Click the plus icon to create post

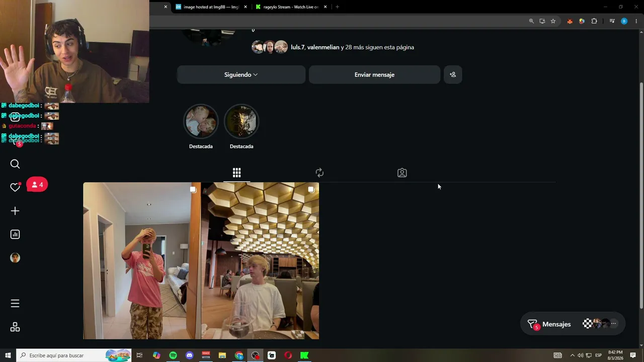15,211
